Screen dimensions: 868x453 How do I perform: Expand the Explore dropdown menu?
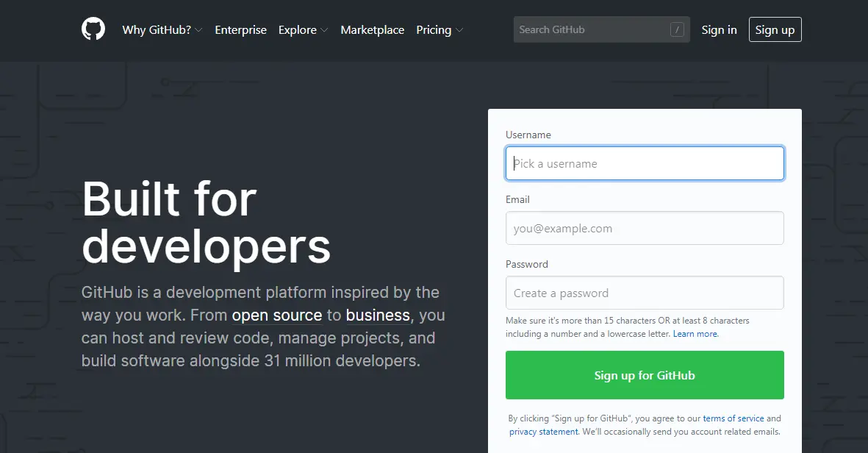pos(303,30)
